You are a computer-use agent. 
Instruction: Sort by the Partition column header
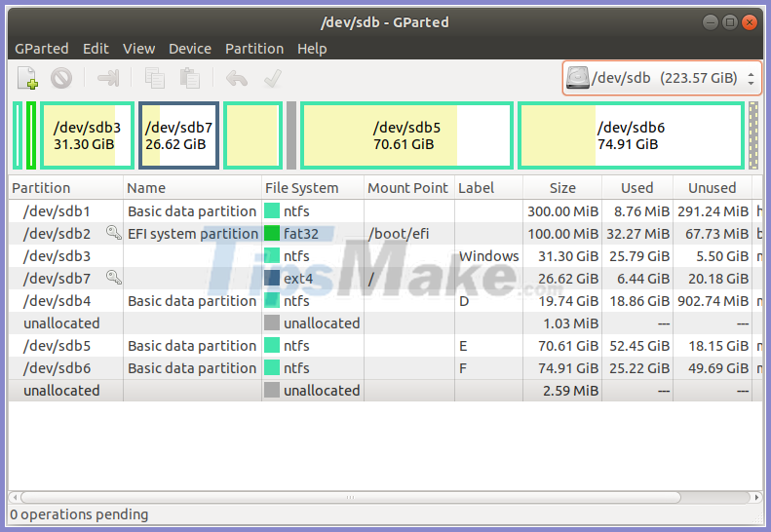point(66,188)
